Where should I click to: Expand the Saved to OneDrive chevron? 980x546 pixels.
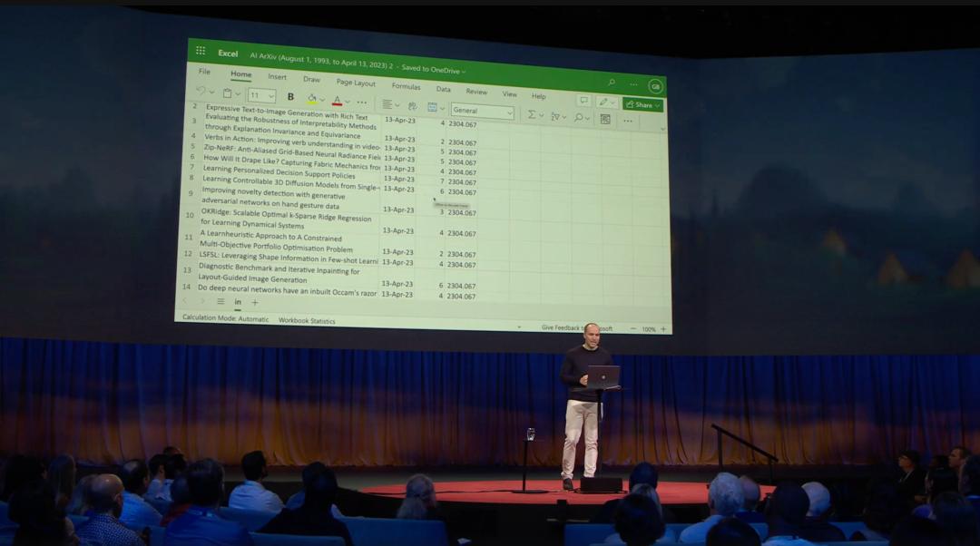(x=464, y=72)
